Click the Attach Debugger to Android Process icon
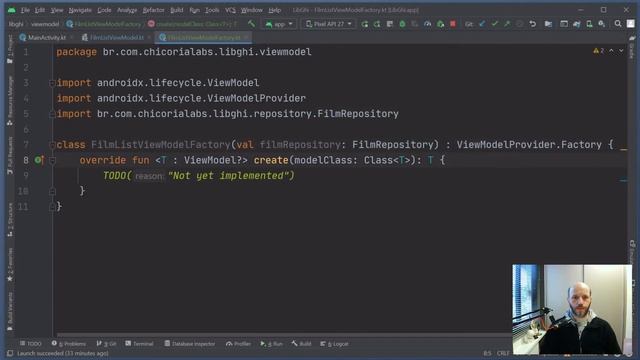The width and height of the screenshot is (640, 360). coord(440,24)
